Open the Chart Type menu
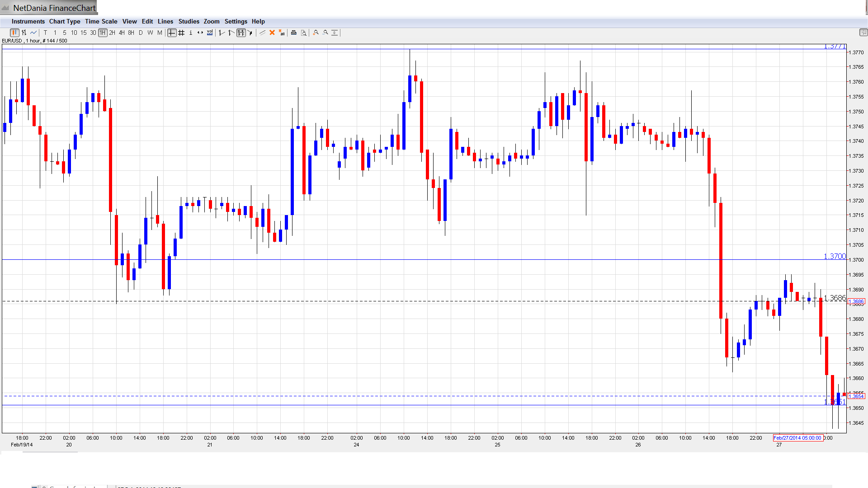 click(x=65, y=21)
